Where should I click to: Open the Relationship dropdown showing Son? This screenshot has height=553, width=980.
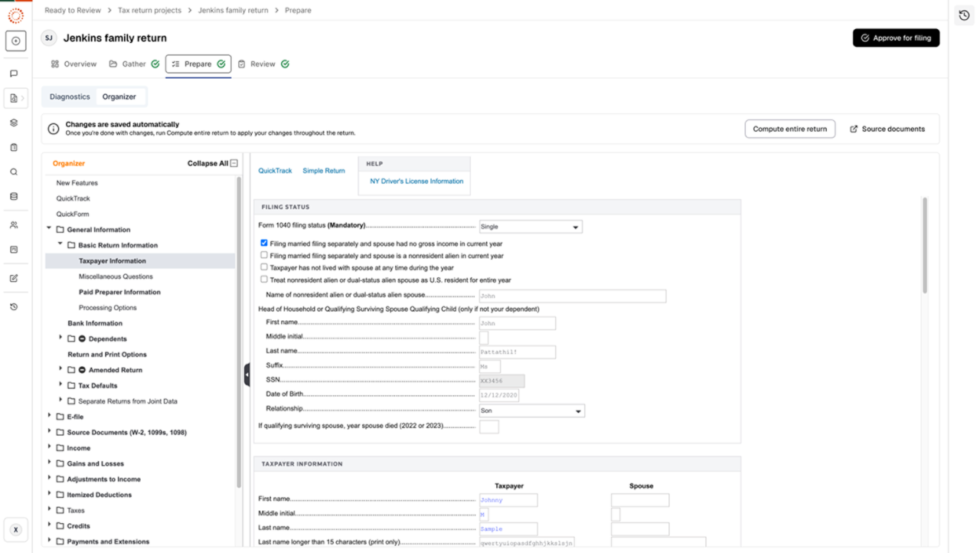tap(531, 411)
